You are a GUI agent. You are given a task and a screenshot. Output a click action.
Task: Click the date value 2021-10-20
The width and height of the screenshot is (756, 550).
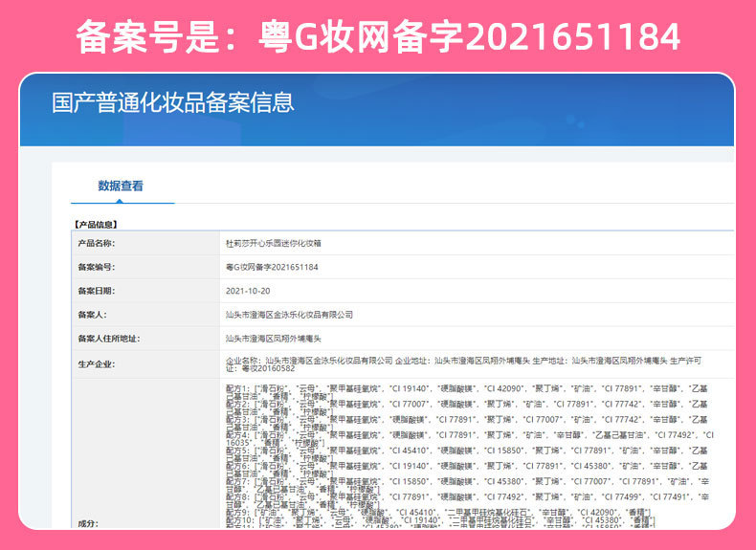pos(248,291)
